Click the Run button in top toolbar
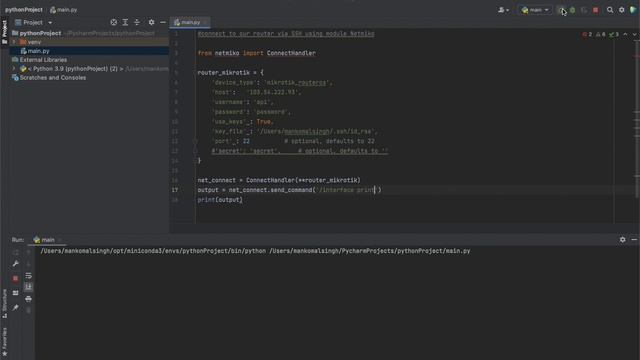 (561, 10)
